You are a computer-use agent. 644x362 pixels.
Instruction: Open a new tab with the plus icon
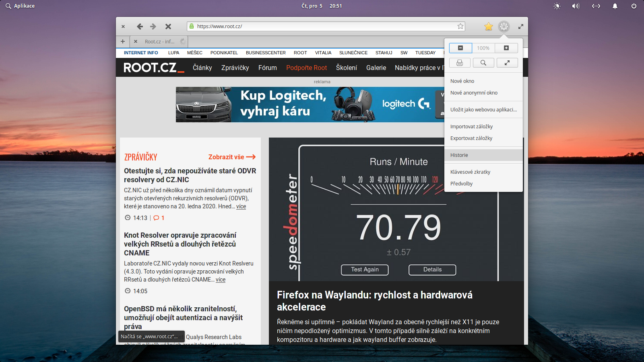(122, 41)
